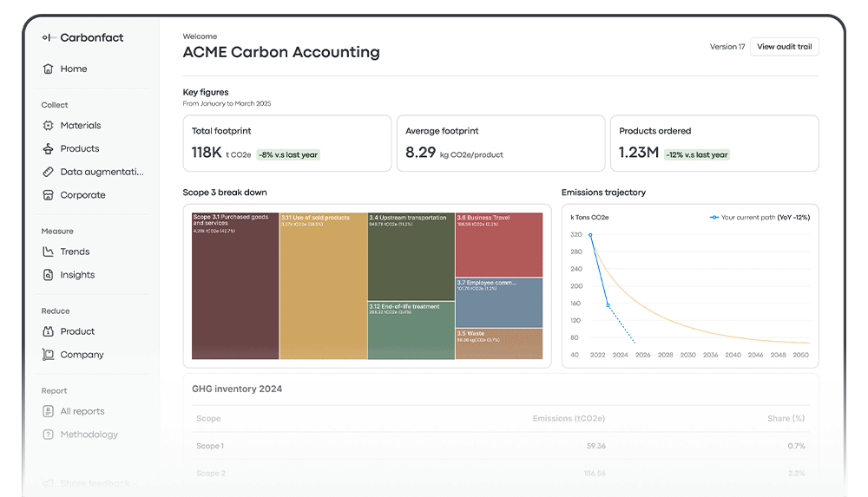The image size is (868, 497).
Task: Click the Scope 2 table row
Action: [x=501, y=474]
